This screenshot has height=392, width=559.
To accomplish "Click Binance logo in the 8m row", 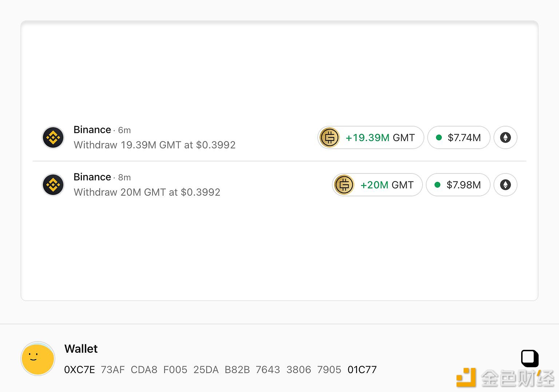I will [x=53, y=185].
